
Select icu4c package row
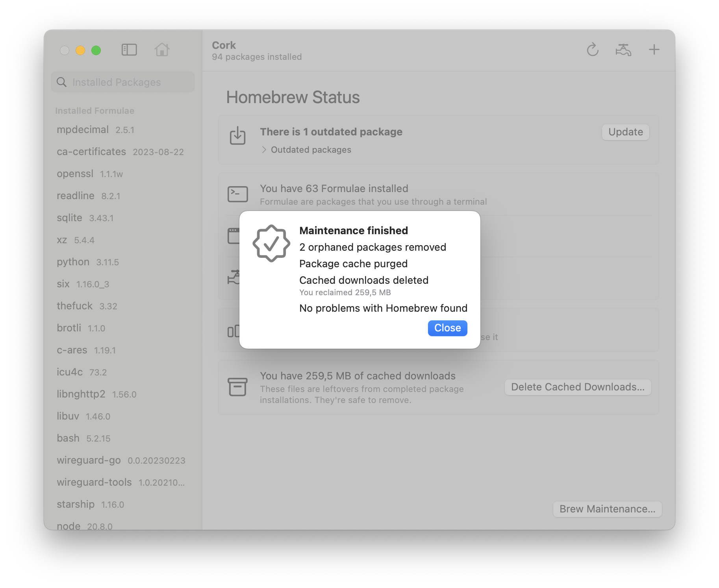123,372
